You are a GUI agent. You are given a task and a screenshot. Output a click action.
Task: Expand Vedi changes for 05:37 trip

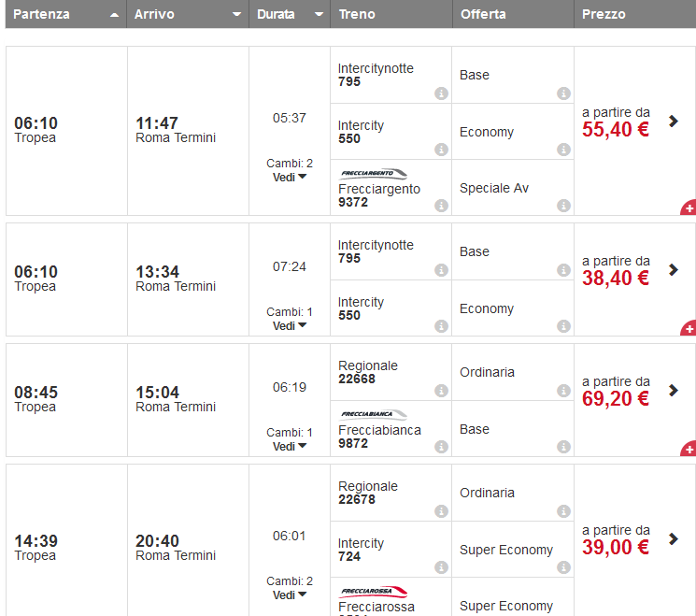click(290, 178)
